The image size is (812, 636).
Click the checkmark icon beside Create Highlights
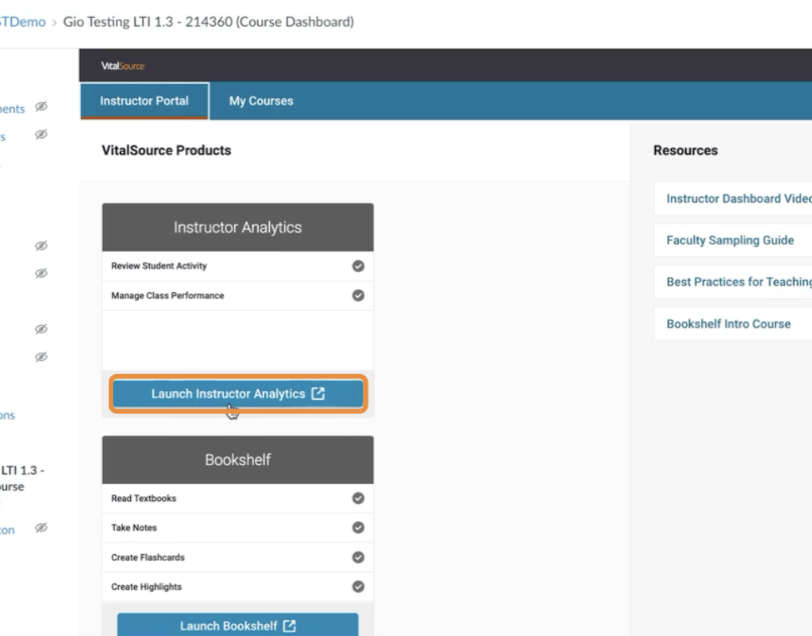pos(358,587)
